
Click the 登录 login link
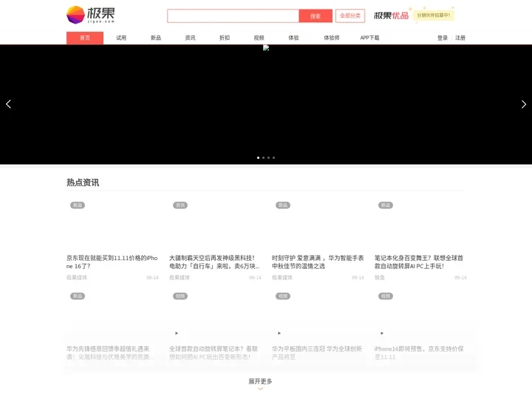point(443,38)
